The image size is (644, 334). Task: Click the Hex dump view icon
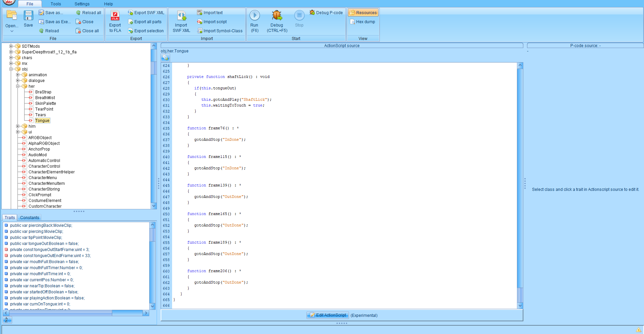pos(352,22)
